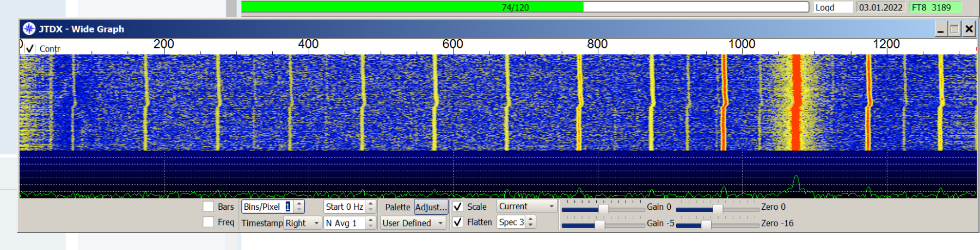Click the 800 Hz mark on frequency scale
Image resolution: width=980 pixels, height=250 pixels.
(x=597, y=44)
